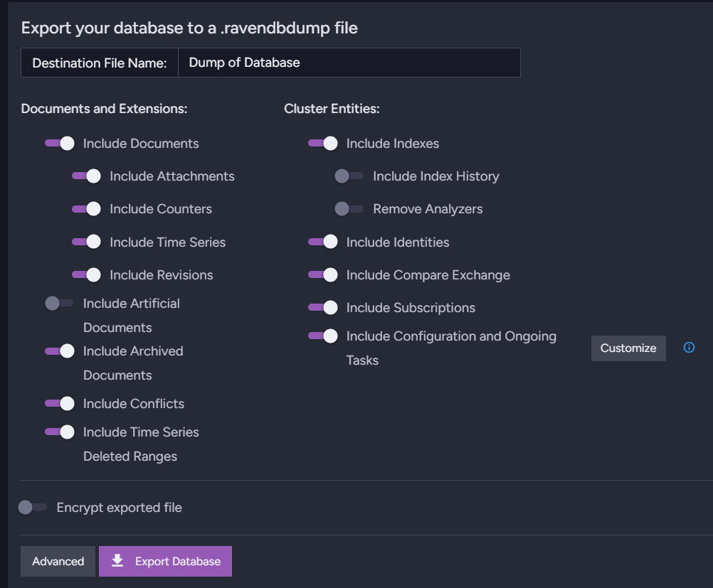The height and width of the screenshot is (588, 713).
Task: Disable Include Attachments toggle
Action: 86,176
